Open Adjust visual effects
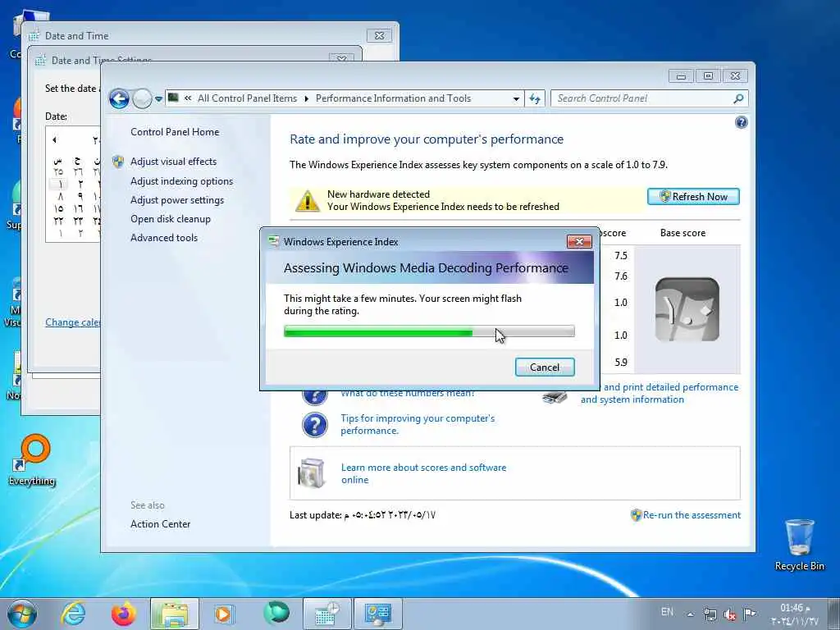Screen dimensions: 840x630 (174, 162)
